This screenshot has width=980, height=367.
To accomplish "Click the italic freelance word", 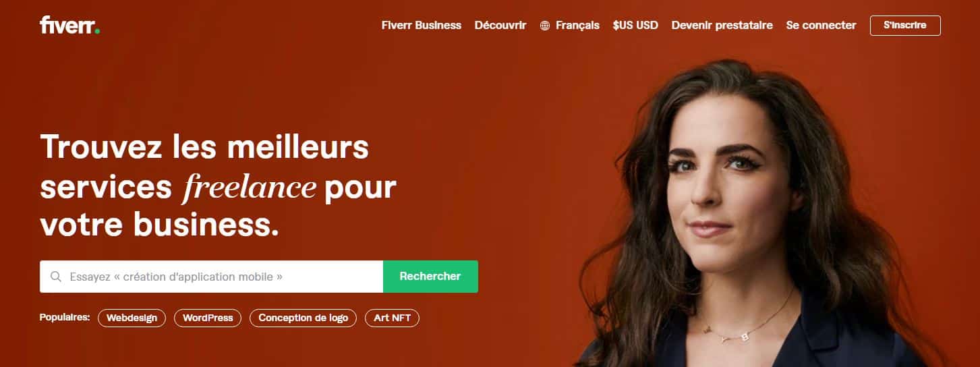I will coord(248,187).
